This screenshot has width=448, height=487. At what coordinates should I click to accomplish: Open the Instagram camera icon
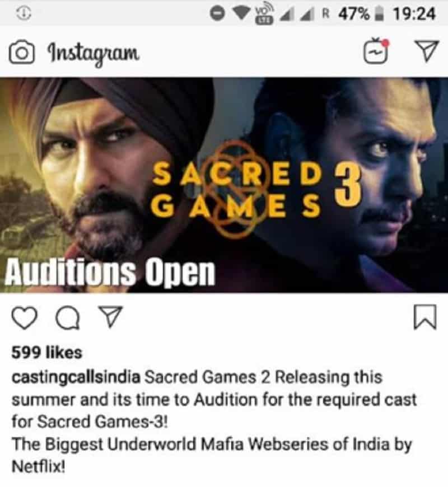pyautogui.click(x=21, y=53)
